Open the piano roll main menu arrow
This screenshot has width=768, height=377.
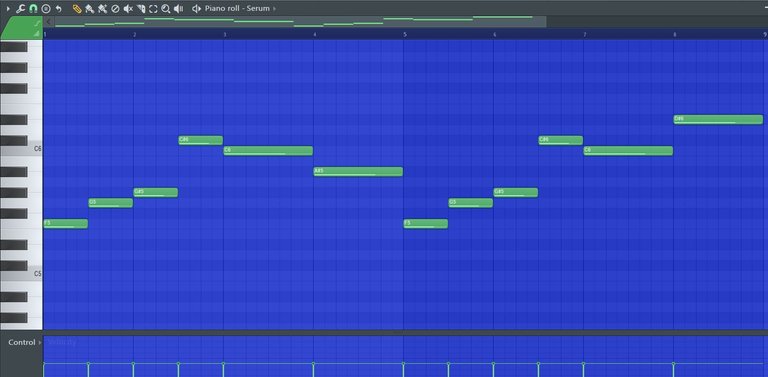pos(8,8)
